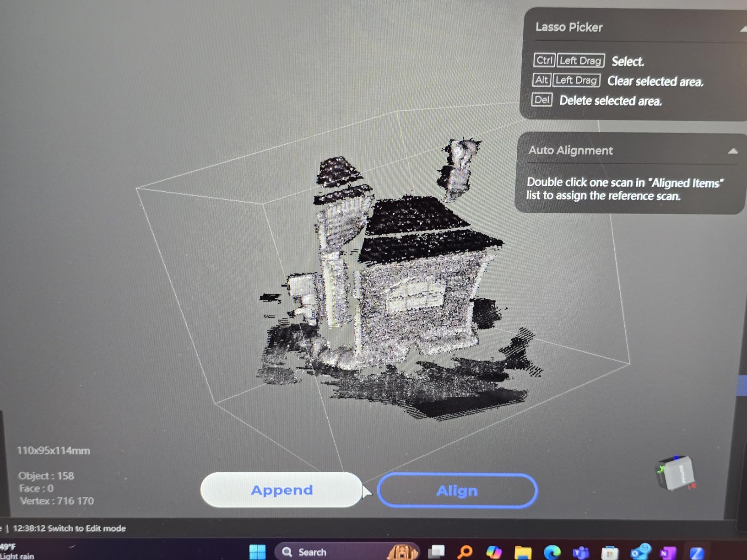Open OneNote from the taskbar

(668, 552)
